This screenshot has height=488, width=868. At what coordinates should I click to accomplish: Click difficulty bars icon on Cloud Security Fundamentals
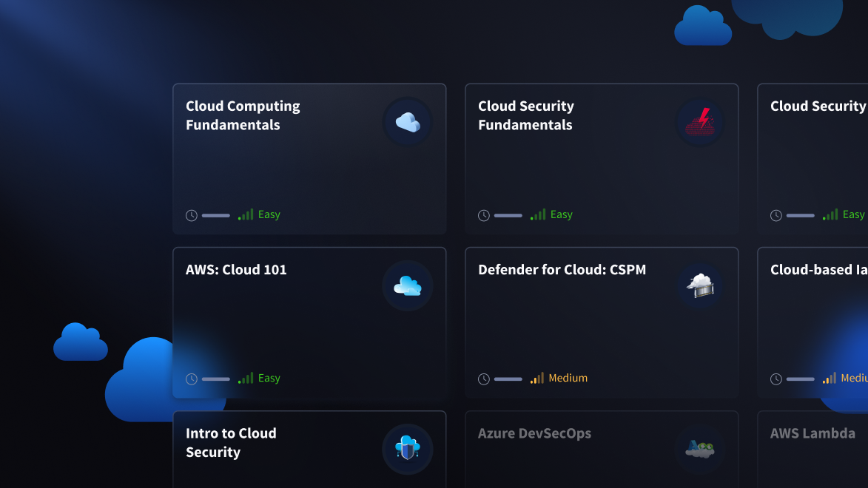(538, 214)
